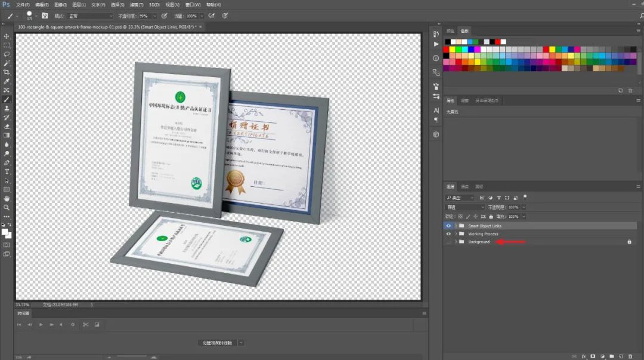The image size is (644, 360).
Task: Toggle pressure for opacity in options bar
Action: tap(165, 16)
